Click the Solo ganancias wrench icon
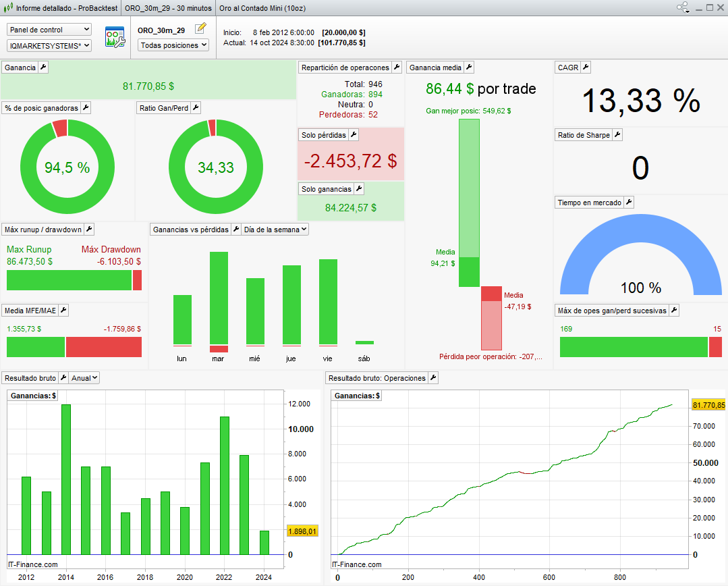This screenshot has height=586, width=728. coord(359,188)
